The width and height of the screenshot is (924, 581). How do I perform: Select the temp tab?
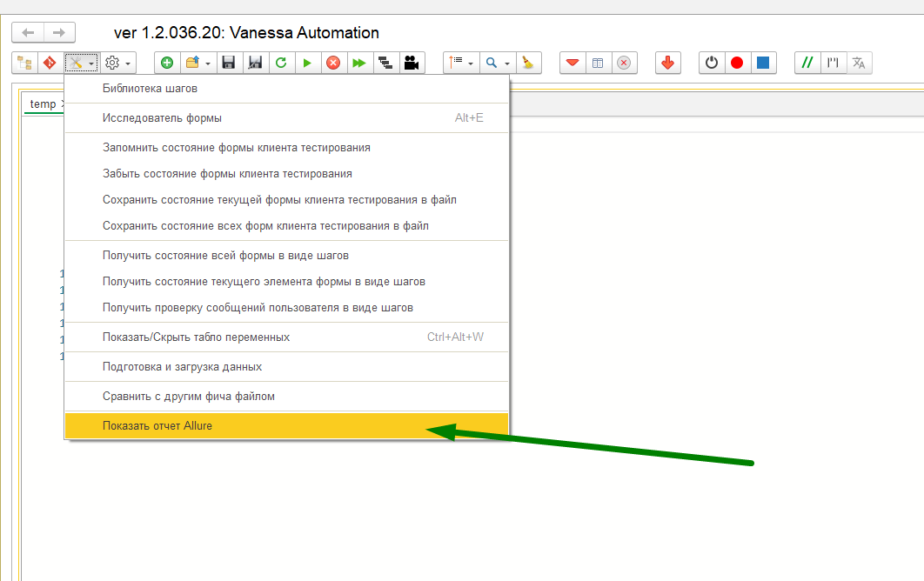tap(43, 104)
